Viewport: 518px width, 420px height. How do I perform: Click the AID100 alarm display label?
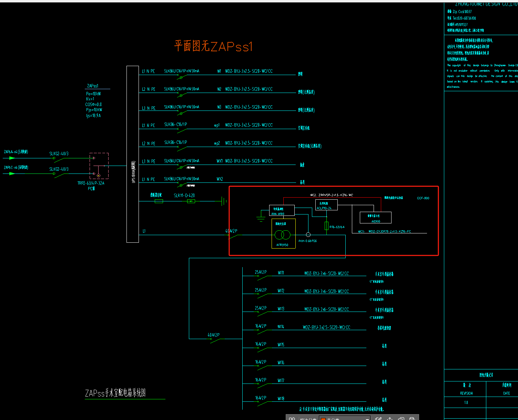[376, 221]
